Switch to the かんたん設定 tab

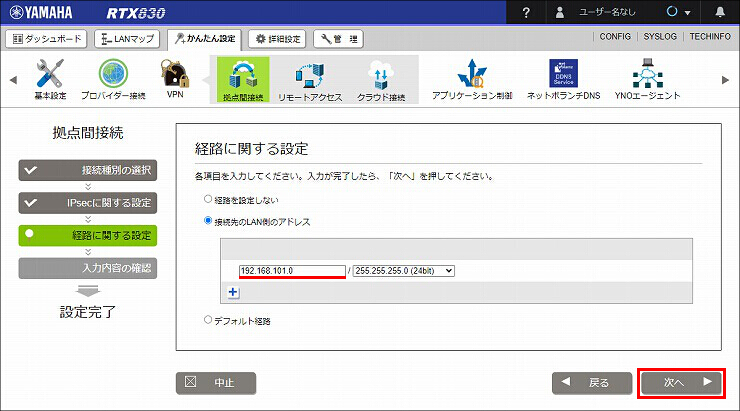coord(204,39)
